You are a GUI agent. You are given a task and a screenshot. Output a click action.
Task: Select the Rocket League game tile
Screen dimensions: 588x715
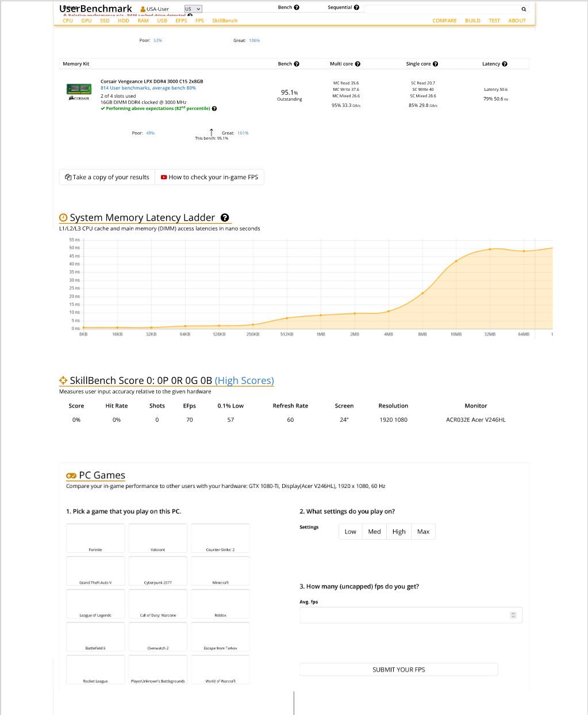[95, 670]
